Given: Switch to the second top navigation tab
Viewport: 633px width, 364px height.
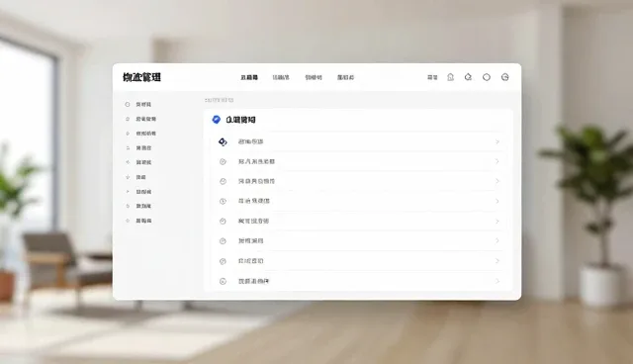Looking at the screenshot, I should (x=281, y=77).
